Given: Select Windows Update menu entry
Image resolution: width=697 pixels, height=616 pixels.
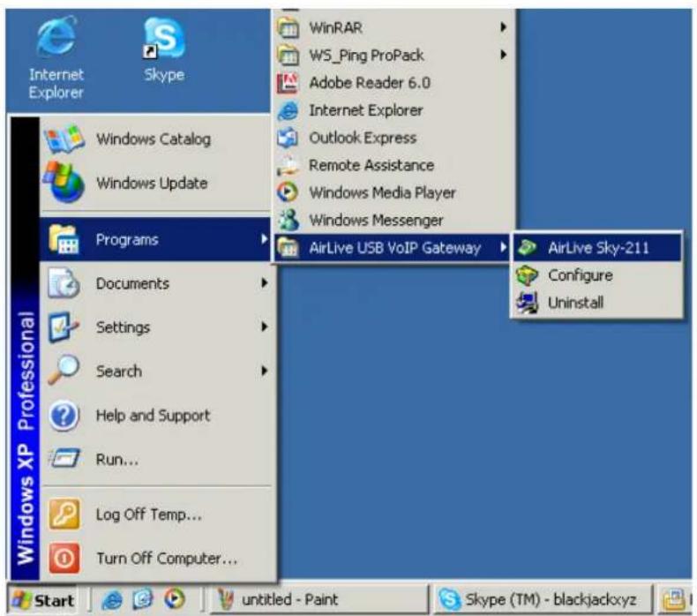Looking at the screenshot, I should (155, 183).
